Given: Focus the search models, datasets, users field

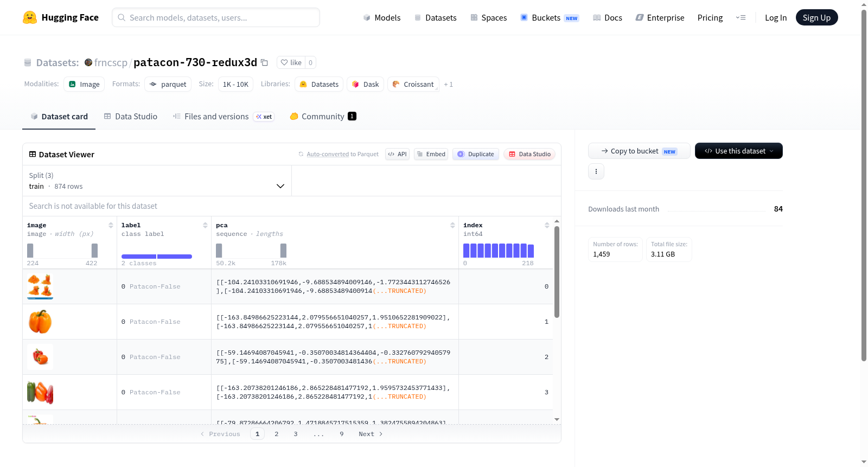Looking at the screenshot, I should (216, 17).
